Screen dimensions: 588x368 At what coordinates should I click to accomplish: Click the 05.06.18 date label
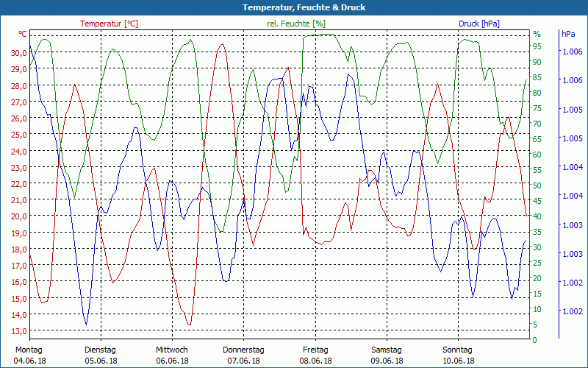coord(101,361)
